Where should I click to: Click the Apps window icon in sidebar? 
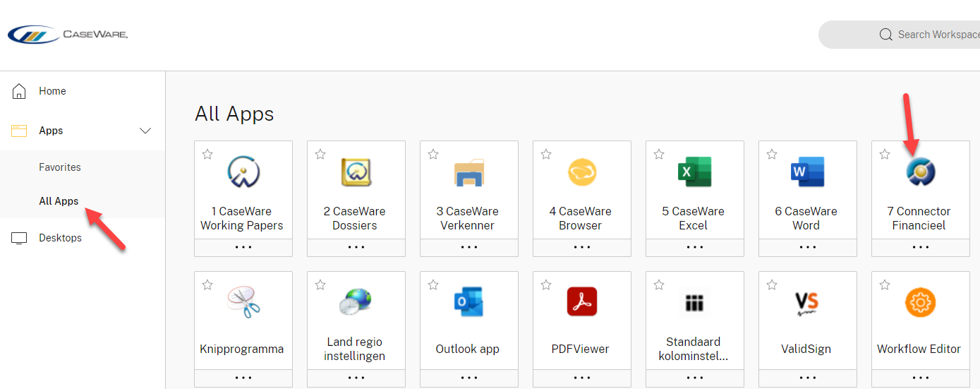(19, 131)
